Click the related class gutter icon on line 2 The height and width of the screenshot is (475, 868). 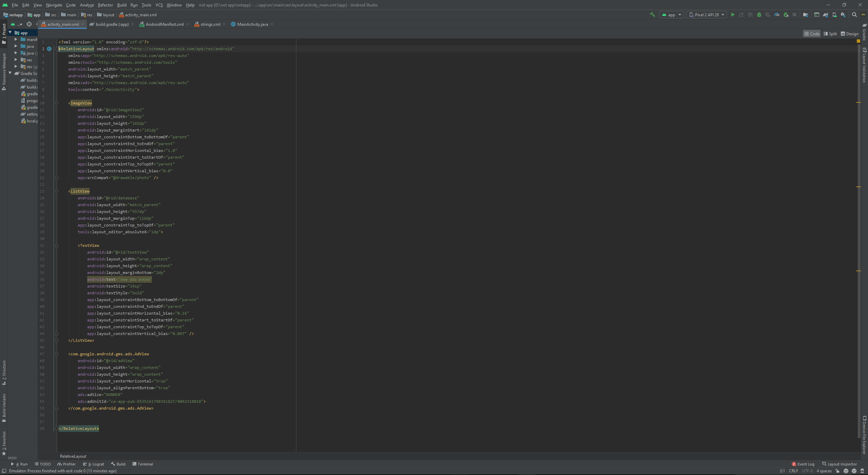tap(49, 49)
